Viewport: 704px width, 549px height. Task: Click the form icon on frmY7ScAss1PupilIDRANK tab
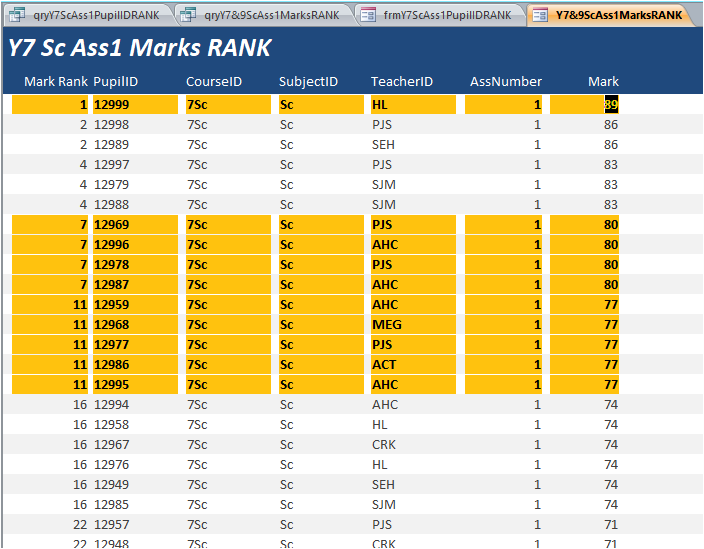tap(368, 15)
